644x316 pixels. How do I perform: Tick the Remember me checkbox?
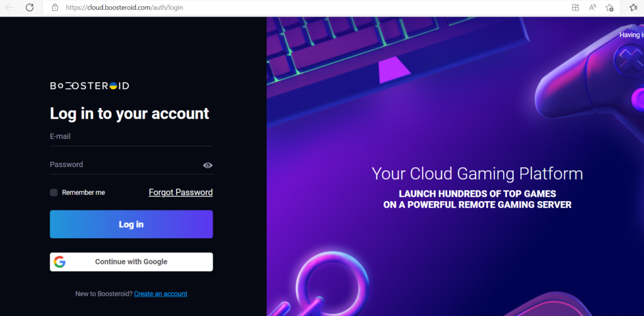pyautogui.click(x=54, y=192)
